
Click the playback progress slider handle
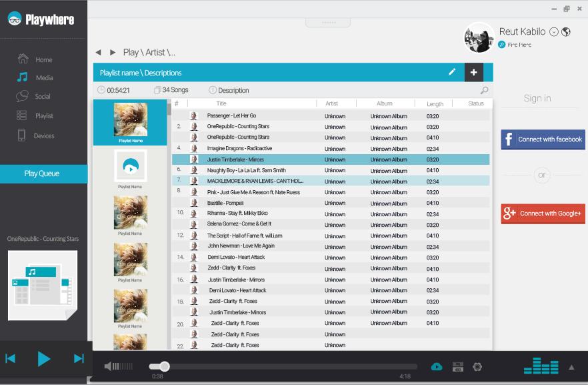click(x=164, y=366)
